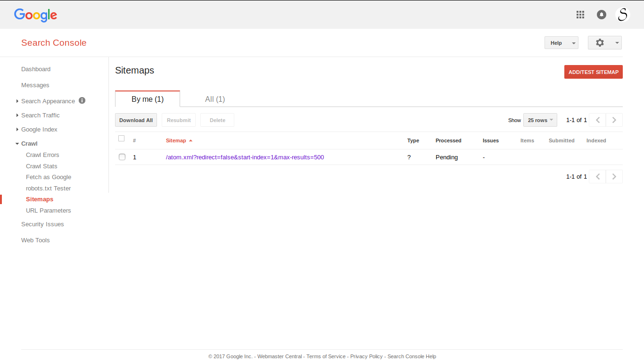Open Dashboard in sidebar
The width and height of the screenshot is (644, 362).
tap(36, 69)
